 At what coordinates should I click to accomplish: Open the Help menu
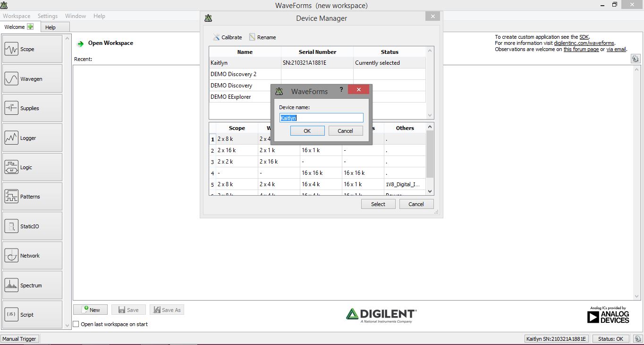[x=99, y=16]
